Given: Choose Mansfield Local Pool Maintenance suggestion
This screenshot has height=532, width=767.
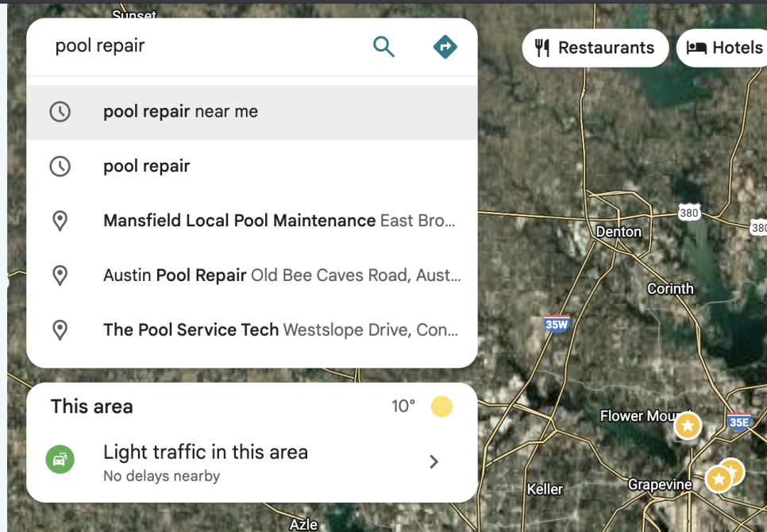Looking at the screenshot, I should (239, 221).
